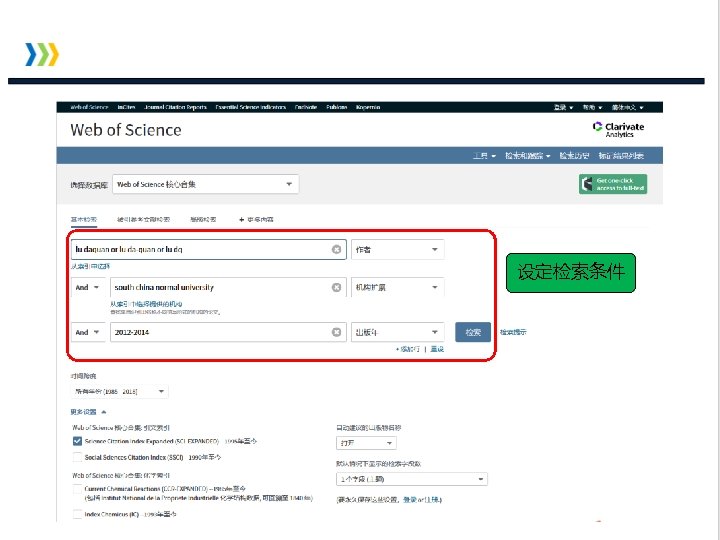Image resolution: width=720 pixels, height=540 pixels.
Task: Click + 更多内容 tab
Action: 256,219
